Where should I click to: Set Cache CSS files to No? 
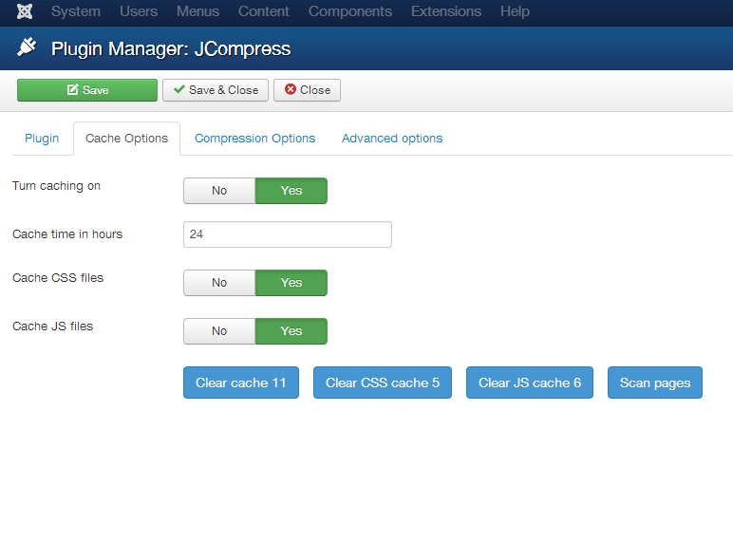click(219, 283)
